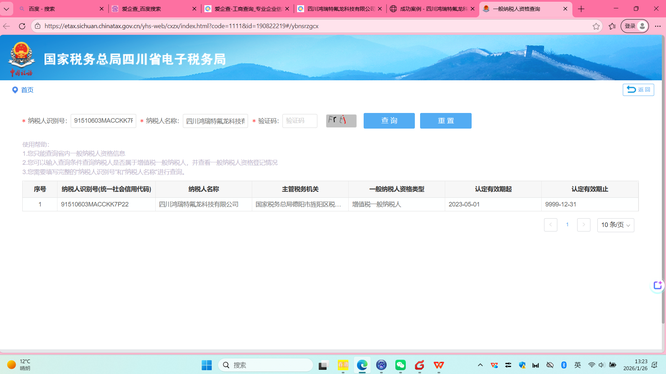Click the 首页 breadcrumb link
Image resolution: width=666 pixels, height=374 pixels.
pos(27,90)
